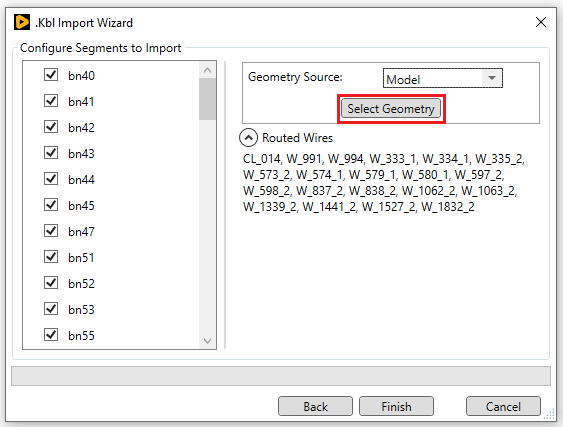Image resolution: width=563 pixels, height=427 pixels.
Task: Toggle the bn43 segment checkbox
Action: 51,153
